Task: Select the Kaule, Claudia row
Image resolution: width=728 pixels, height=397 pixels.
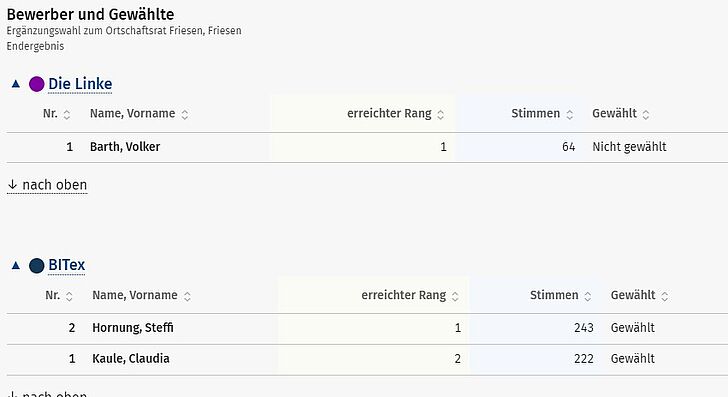Action: pyautogui.click(x=367, y=359)
